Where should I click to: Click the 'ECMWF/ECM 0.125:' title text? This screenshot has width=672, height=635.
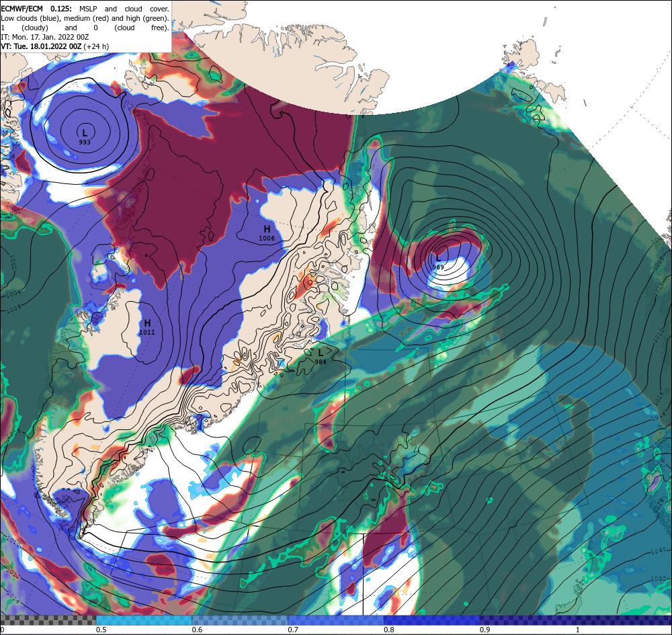(36, 9)
